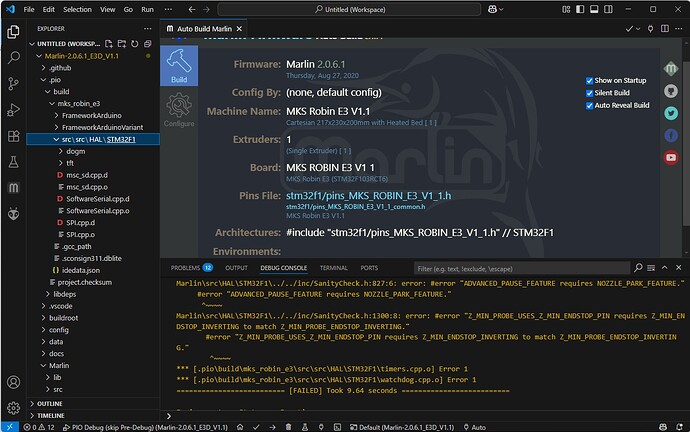Open the pins_MKS_ROBIN_E3_V1_1_common.h link
Screen dimensions: 690x432
[356, 206]
